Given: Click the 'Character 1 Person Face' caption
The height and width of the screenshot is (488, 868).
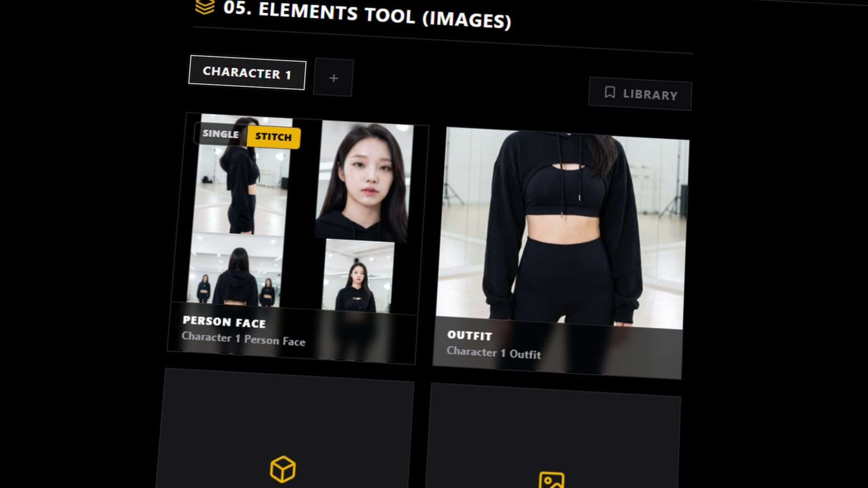Looking at the screenshot, I should point(243,339).
